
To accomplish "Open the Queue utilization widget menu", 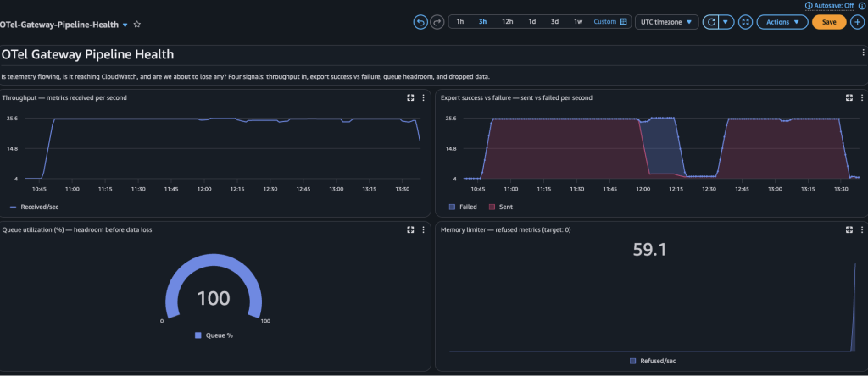I will [424, 229].
